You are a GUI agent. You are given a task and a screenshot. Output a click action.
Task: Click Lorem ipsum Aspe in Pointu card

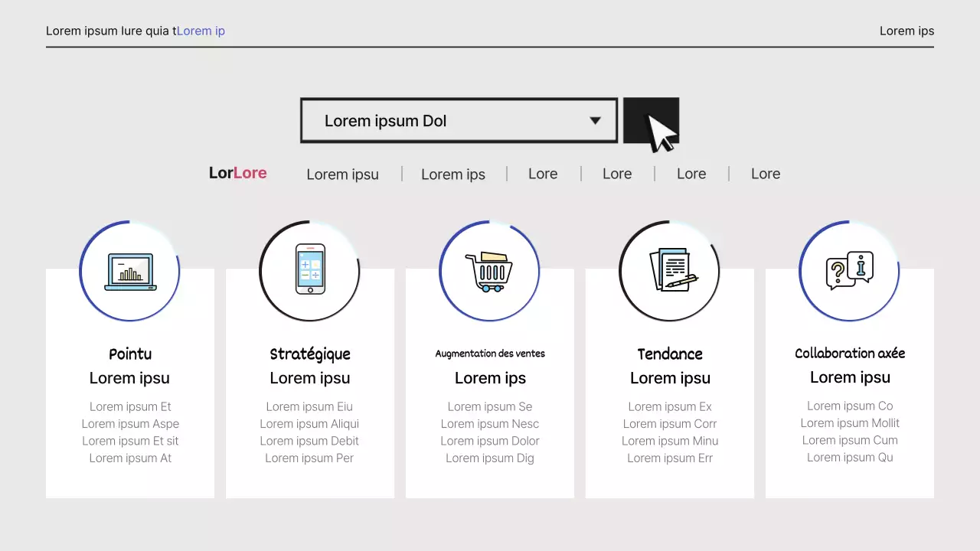pos(130,424)
